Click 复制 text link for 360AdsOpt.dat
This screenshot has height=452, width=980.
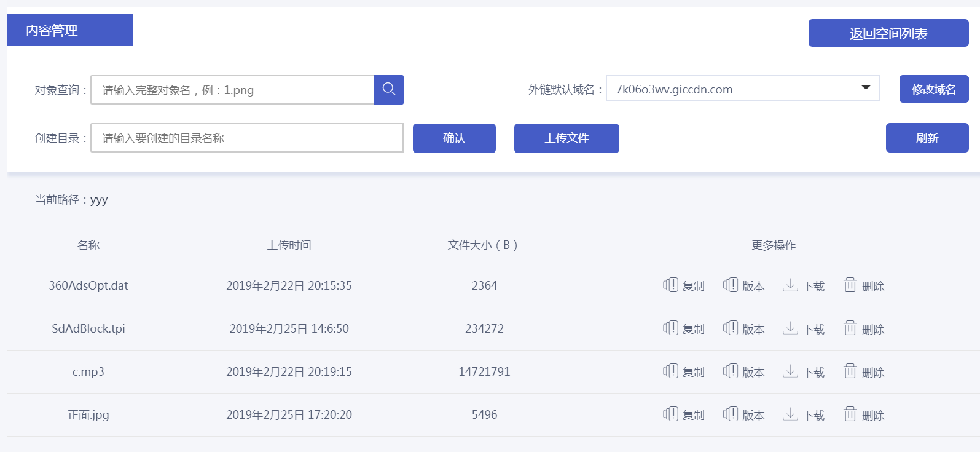(694, 286)
